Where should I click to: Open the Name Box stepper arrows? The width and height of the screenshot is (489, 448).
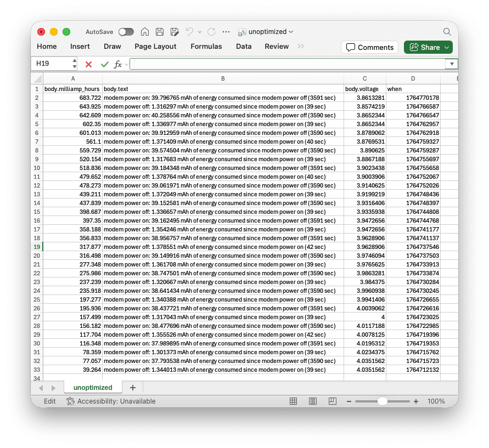(74, 64)
